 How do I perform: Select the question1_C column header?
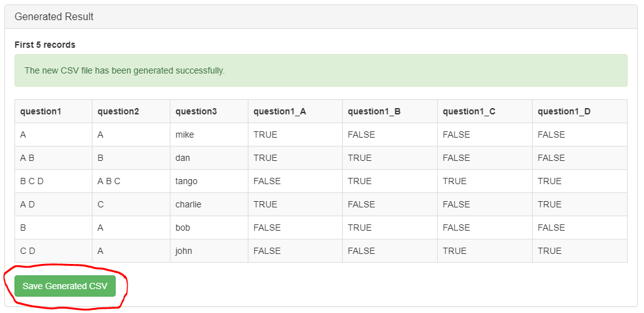(x=469, y=111)
